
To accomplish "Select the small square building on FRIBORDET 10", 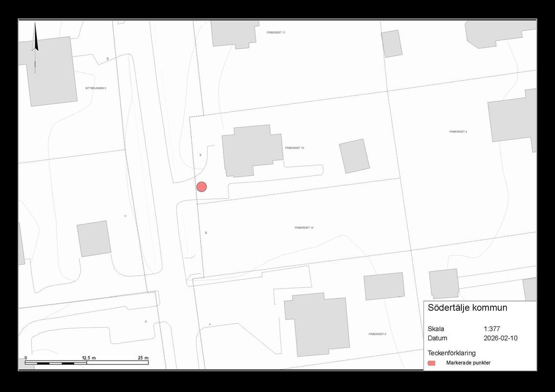I will 354,156.
